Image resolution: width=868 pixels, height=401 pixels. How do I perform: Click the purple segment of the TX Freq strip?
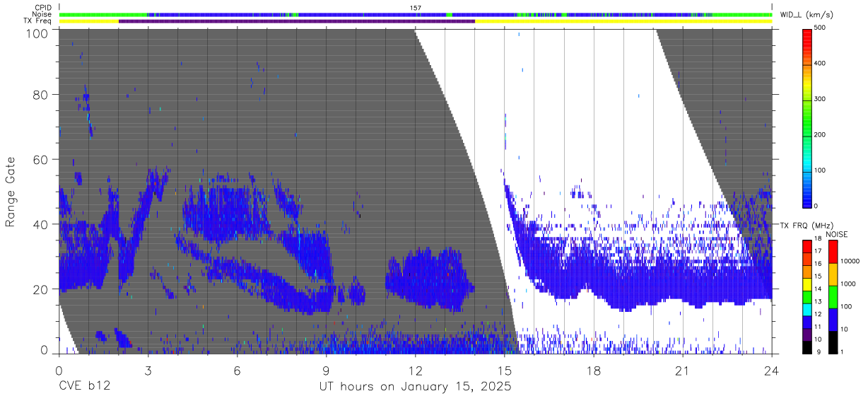(297, 21)
